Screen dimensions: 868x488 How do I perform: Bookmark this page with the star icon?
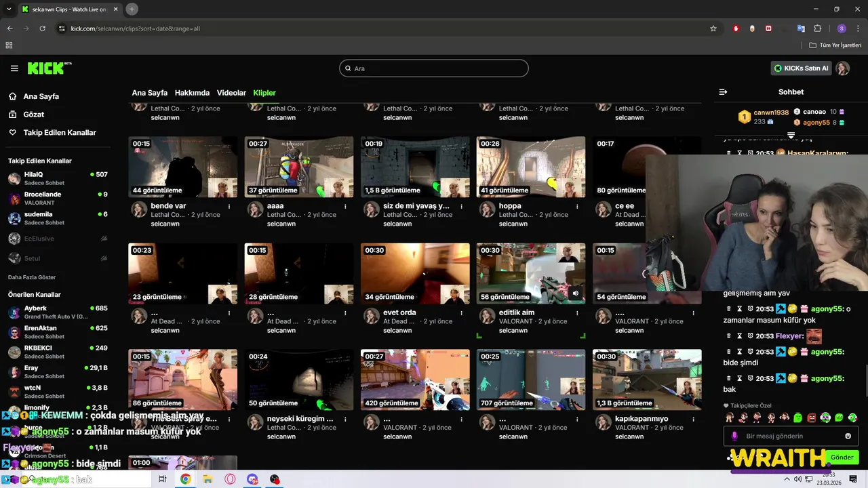coord(713,28)
